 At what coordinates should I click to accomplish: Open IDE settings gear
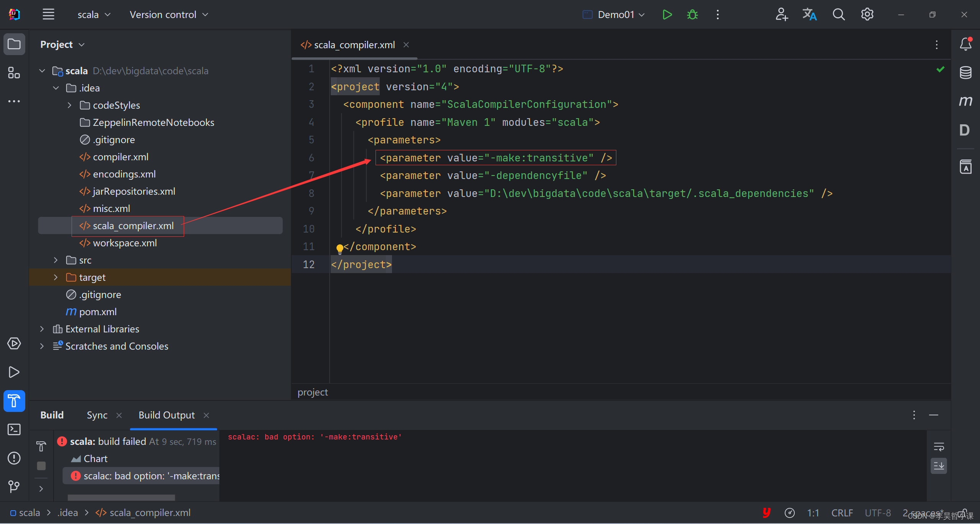(867, 15)
